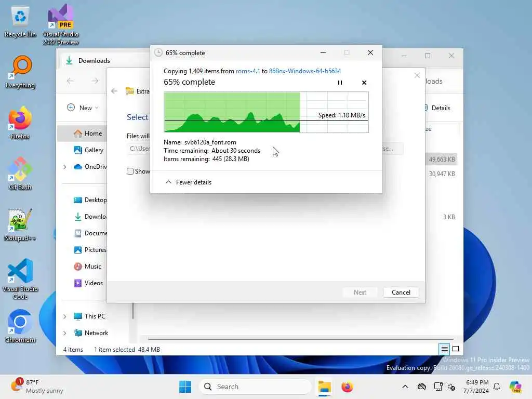
Task: Open Music quick access folder
Action: 87,267
